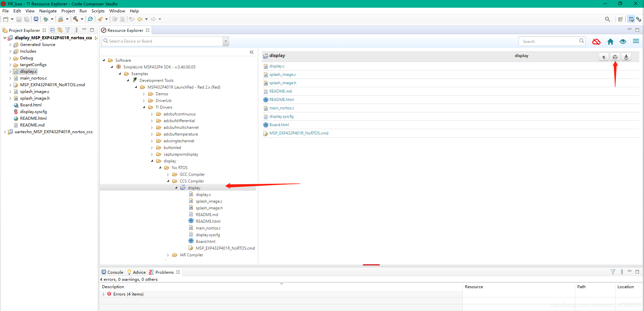Switch to the Console tab
644x311 pixels.
click(x=112, y=272)
